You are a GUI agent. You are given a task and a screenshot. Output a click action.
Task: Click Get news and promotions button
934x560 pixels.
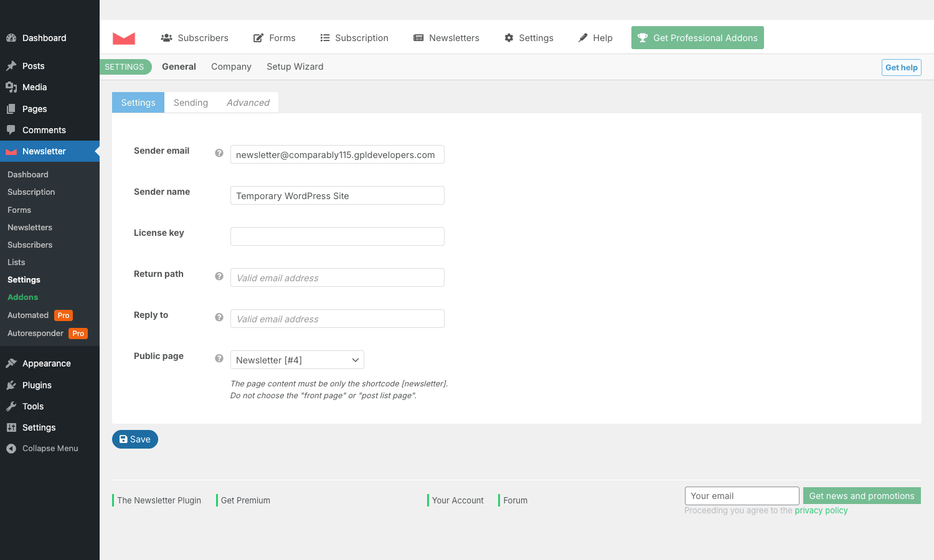[862, 496]
